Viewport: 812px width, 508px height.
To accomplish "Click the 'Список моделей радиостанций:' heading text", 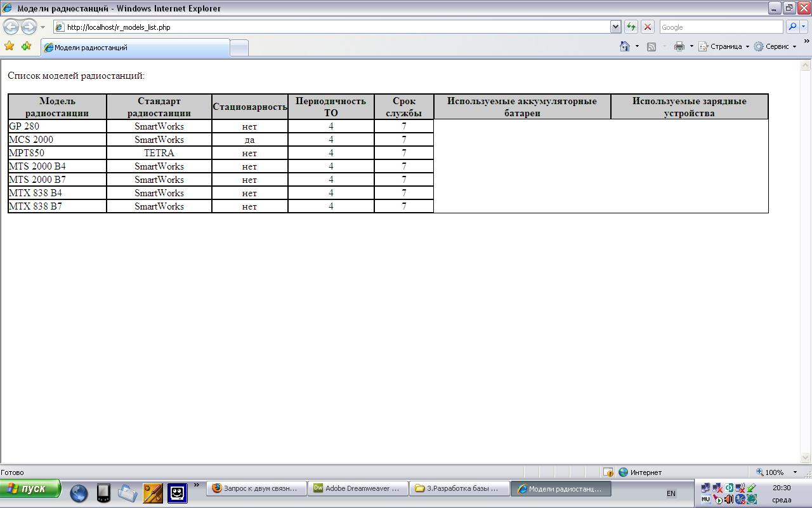I will point(76,76).
